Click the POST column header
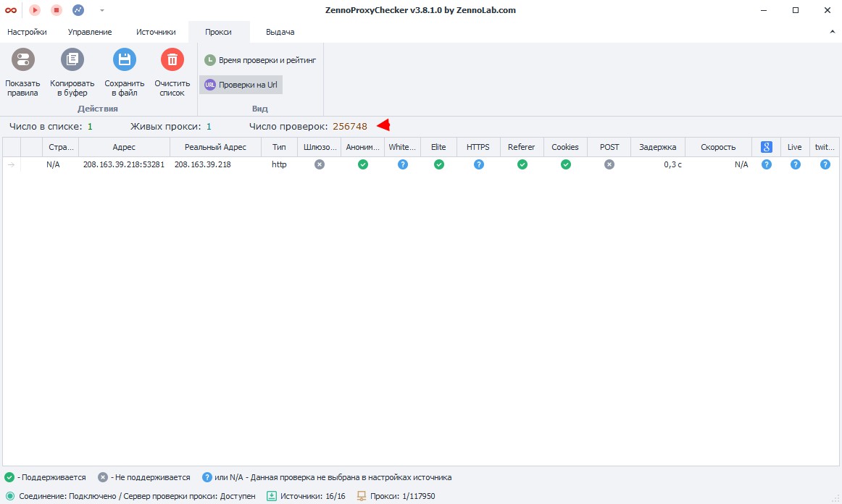The height and width of the screenshot is (504, 842). (x=609, y=147)
